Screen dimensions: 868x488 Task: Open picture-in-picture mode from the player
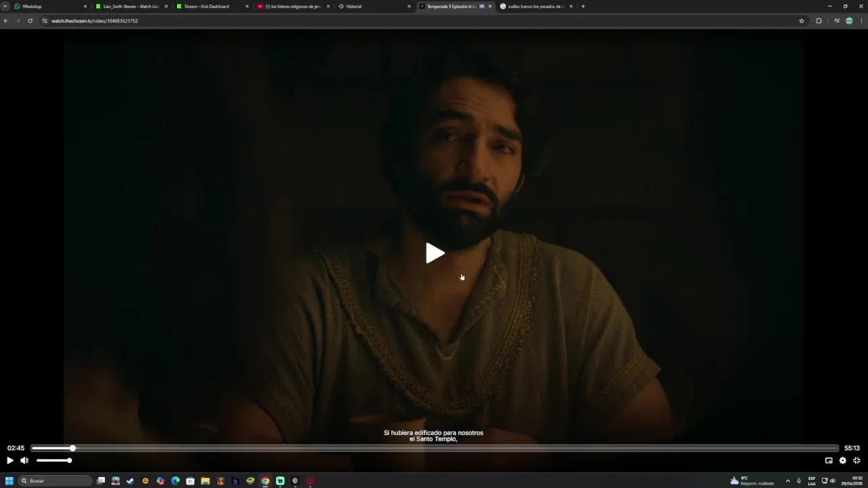(829, 460)
